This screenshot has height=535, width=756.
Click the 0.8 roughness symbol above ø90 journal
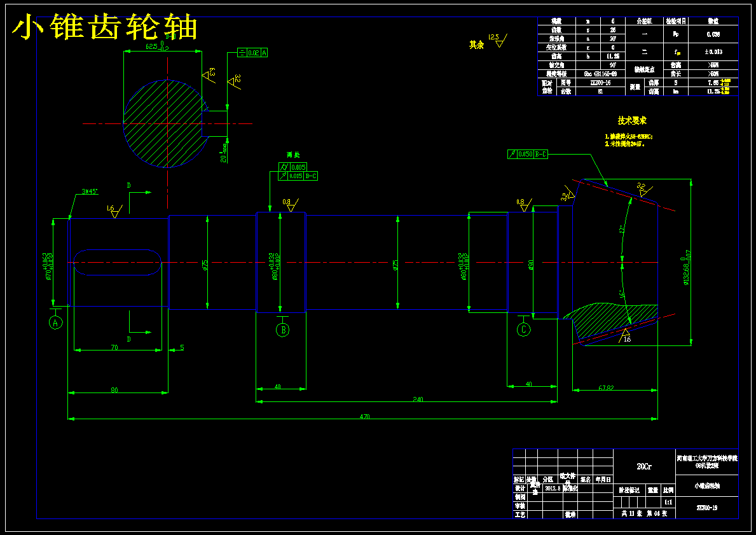pyautogui.click(x=524, y=205)
